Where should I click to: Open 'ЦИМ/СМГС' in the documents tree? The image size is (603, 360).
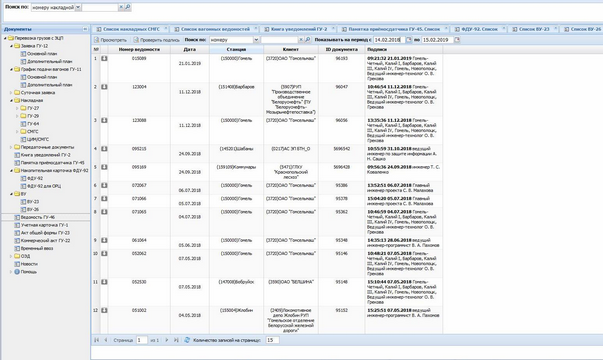pos(38,139)
